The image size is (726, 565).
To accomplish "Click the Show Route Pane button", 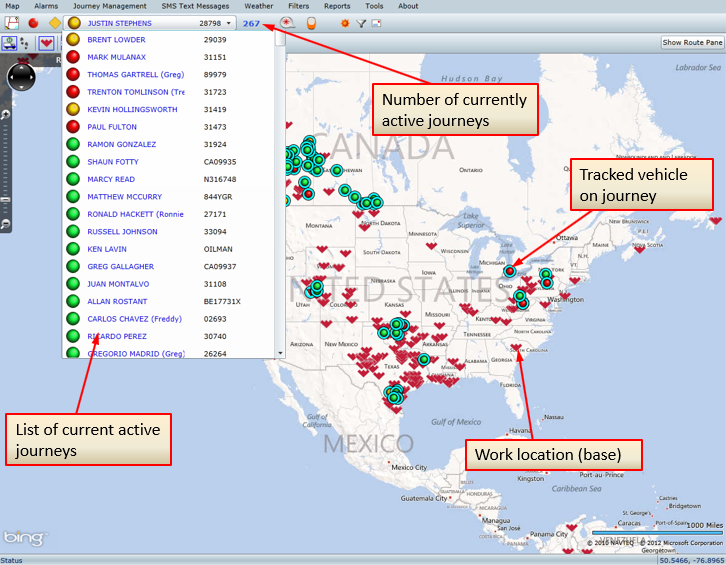I will (x=692, y=42).
